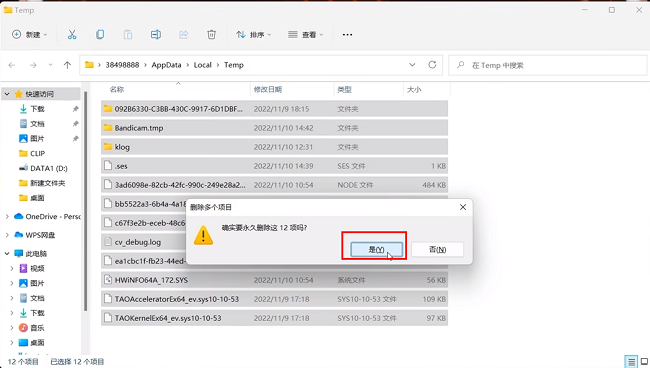Viewport: 650px width, 368px height.
Task: Click the Delete trash can icon
Action: coord(211,35)
